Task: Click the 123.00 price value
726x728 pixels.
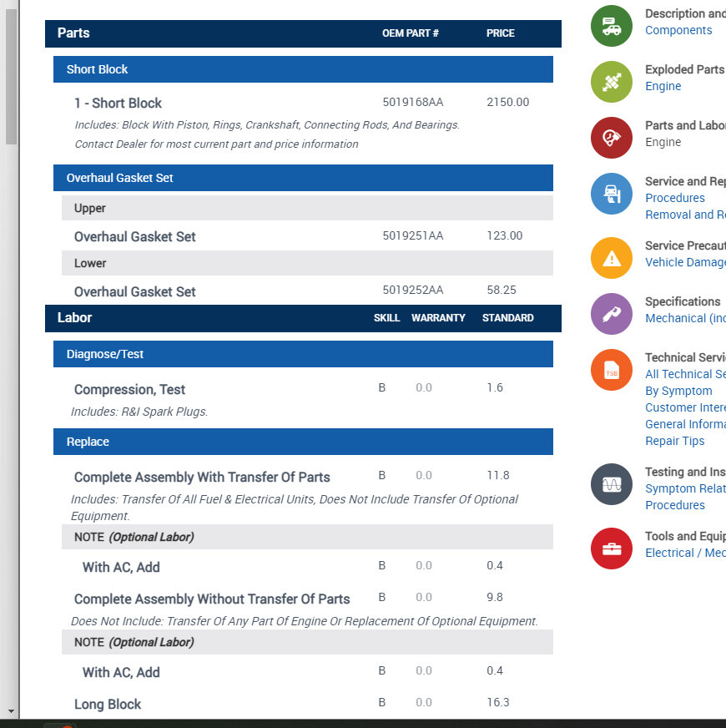Action: click(504, 236)
